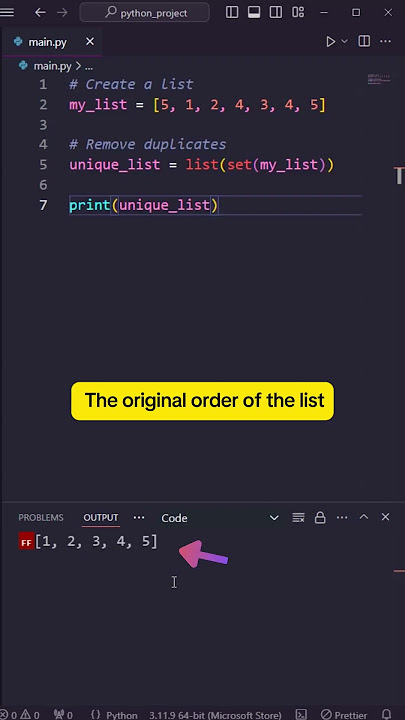This screenshot has width=405, height=720.
Task: Maximize the panel with up chevron
Action: click(x=364, y=517)
